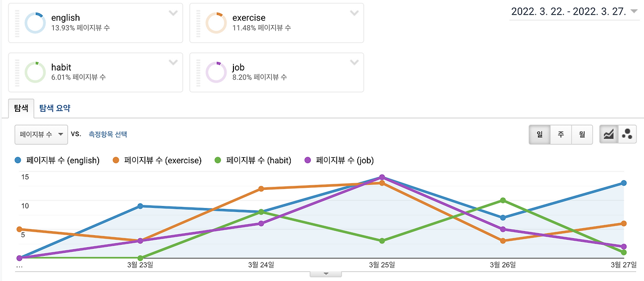Click the job segment donut icon
This screenshot has width=644, height=281.
click(216, 73)
